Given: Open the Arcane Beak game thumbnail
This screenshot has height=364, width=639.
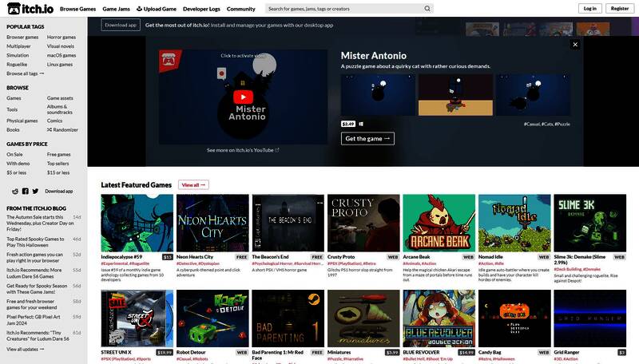Looking at the screenshot, I should 438,224.
